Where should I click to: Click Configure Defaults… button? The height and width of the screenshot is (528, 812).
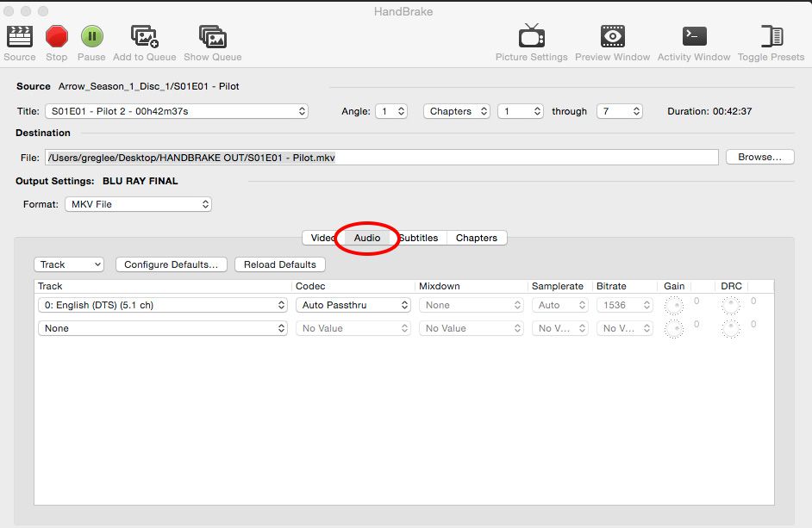click(171, 264)
